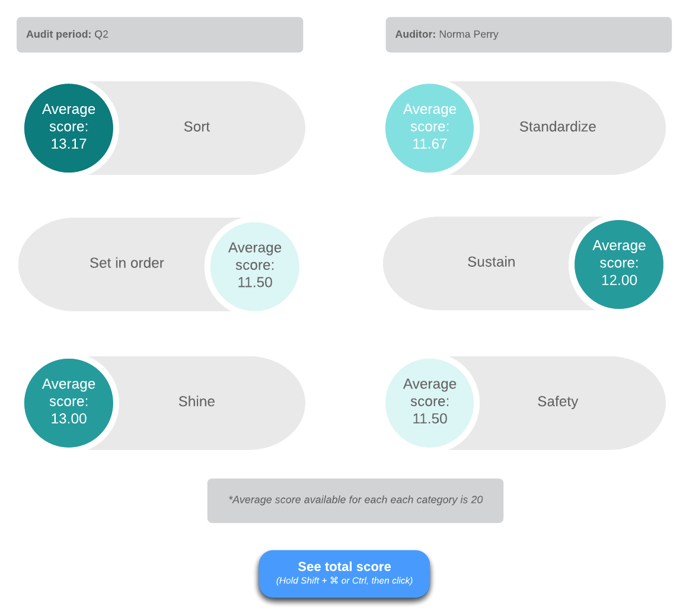Click the Audit period bold label
The width and height of the screenshot is (686, 616).
click(59, 34)
